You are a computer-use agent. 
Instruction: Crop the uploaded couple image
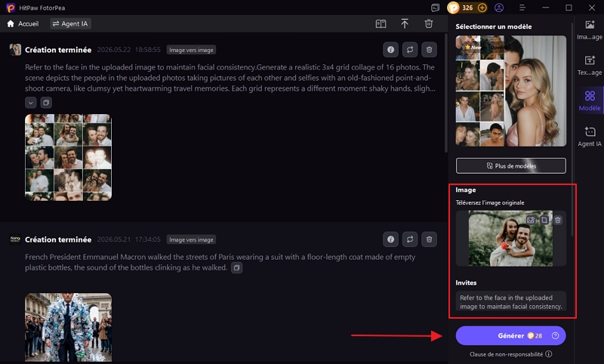coord(544,221)
